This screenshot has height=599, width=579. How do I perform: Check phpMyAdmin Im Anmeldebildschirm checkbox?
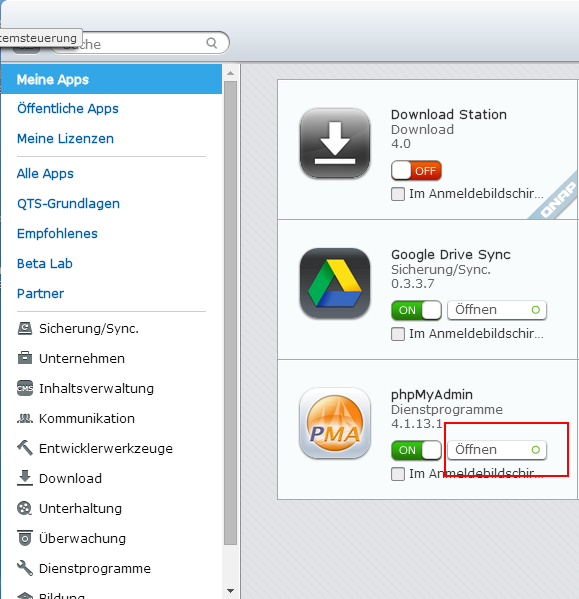click(398, 474)
